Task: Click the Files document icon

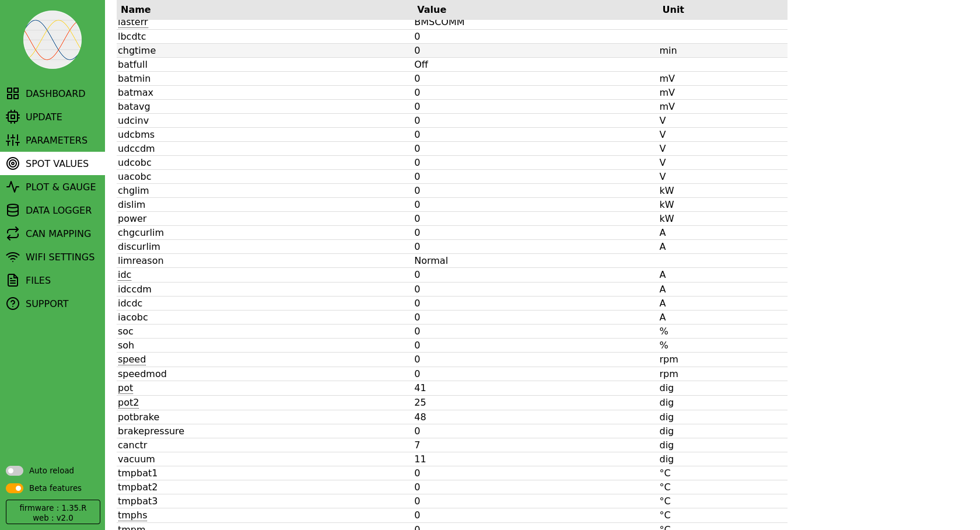Action: click(13, 280)
